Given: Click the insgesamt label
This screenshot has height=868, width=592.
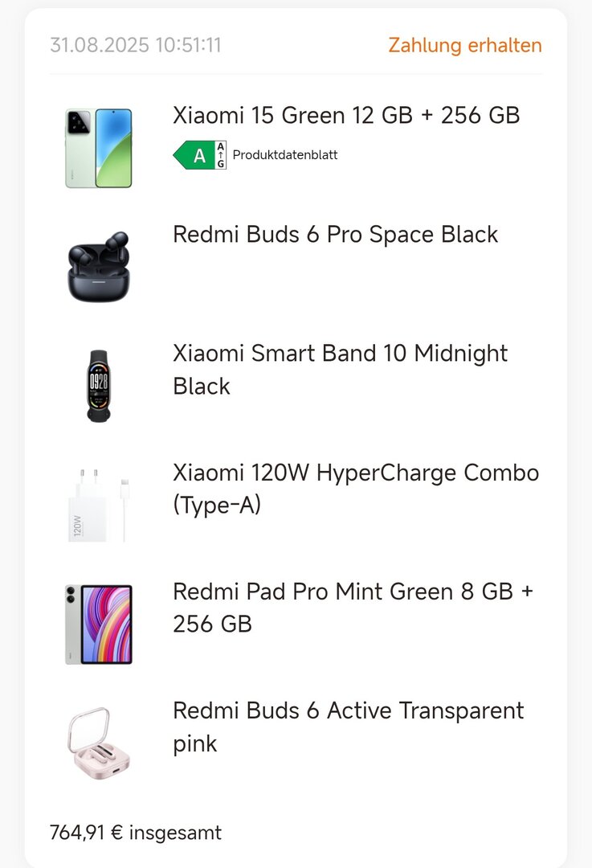Looking at the screenshot, I should (x=175, y=833).
